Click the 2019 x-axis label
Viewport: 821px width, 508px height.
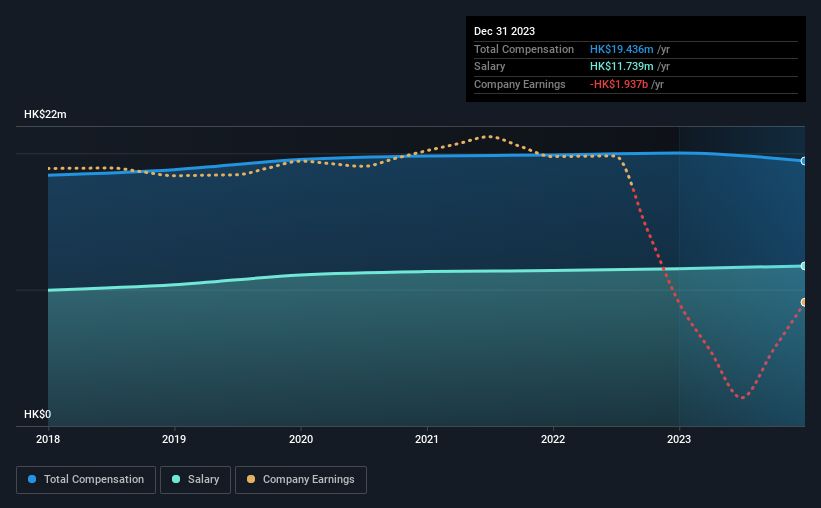174,439
